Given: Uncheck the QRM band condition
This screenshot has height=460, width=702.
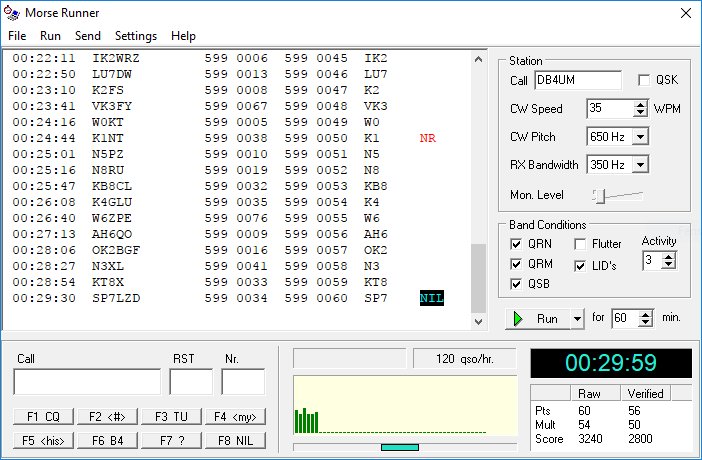Looking at the screenshot, I should click(516, 264).
